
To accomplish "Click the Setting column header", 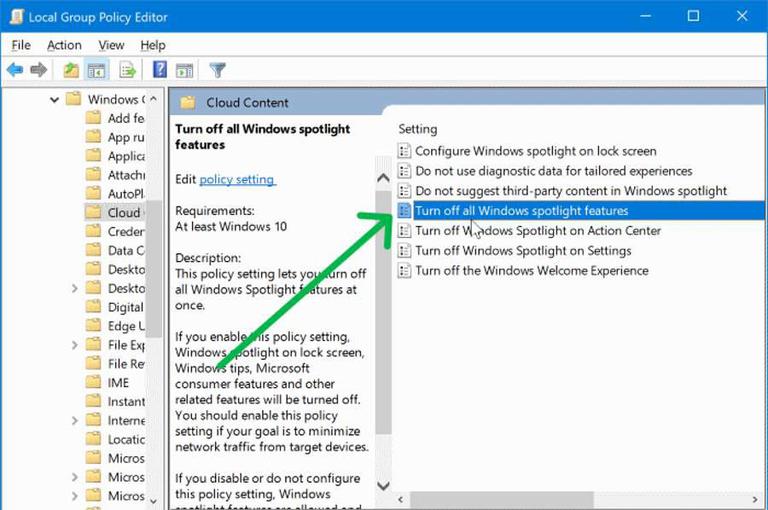I will pos(418,129).
